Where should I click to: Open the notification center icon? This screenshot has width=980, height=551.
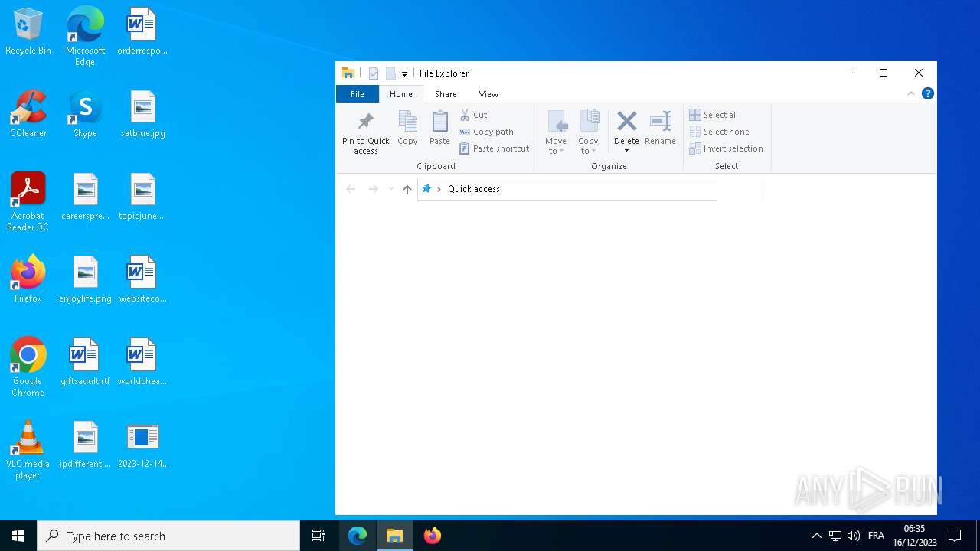point(955,536)
